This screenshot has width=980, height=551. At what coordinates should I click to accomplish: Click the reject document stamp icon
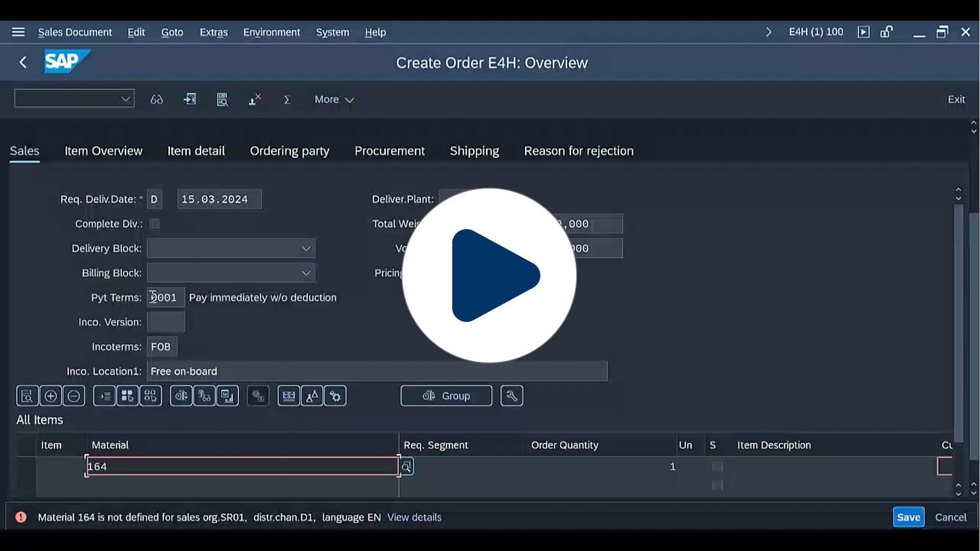[255, 100]
